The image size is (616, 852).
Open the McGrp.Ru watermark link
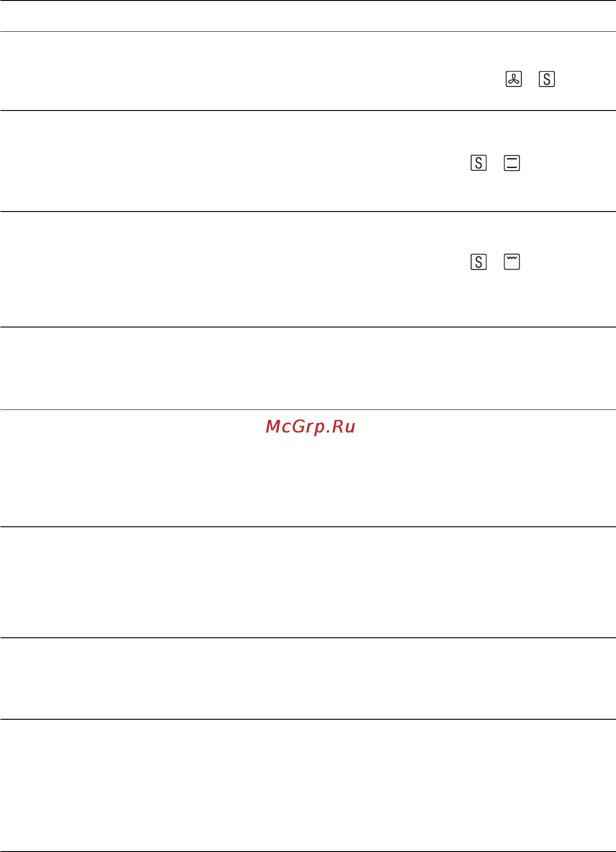coord(310,427)
